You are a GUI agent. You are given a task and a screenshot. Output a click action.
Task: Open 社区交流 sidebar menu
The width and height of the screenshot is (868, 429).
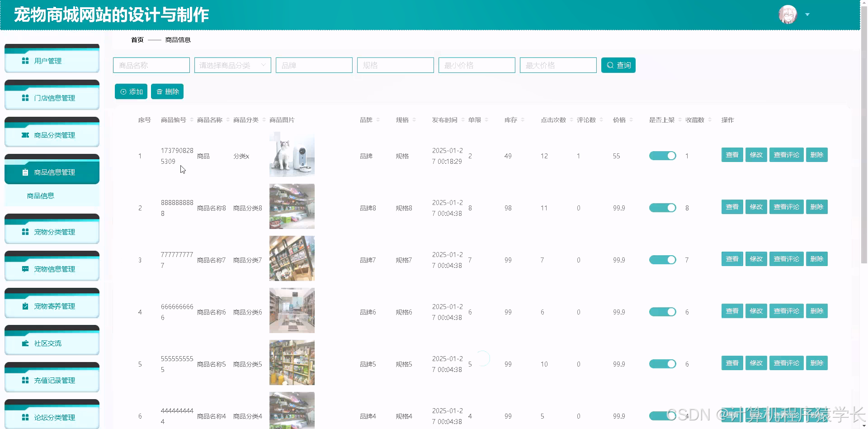(52, 341)
